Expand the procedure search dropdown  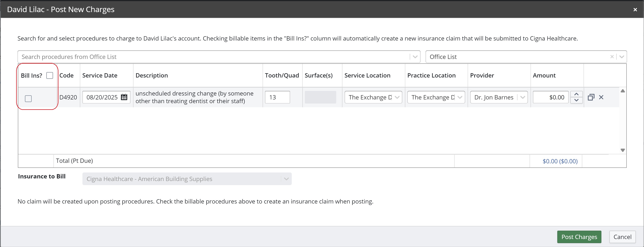point(415,57)
